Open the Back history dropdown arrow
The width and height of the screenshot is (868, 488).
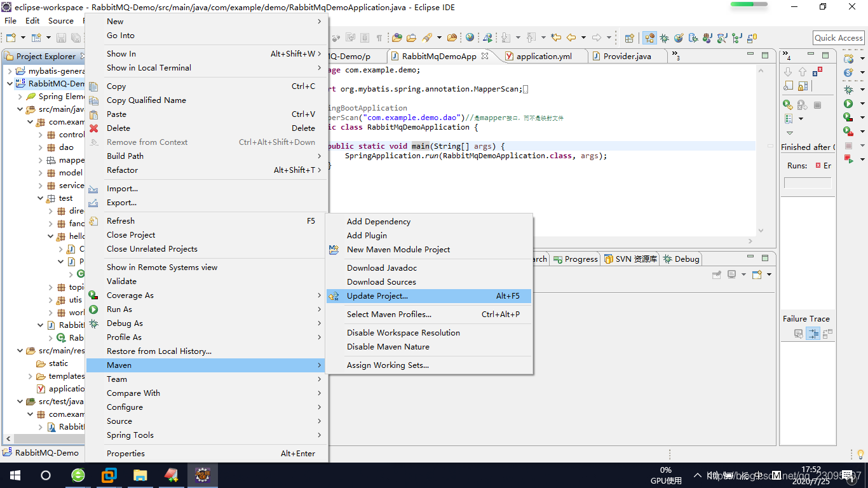583,37
